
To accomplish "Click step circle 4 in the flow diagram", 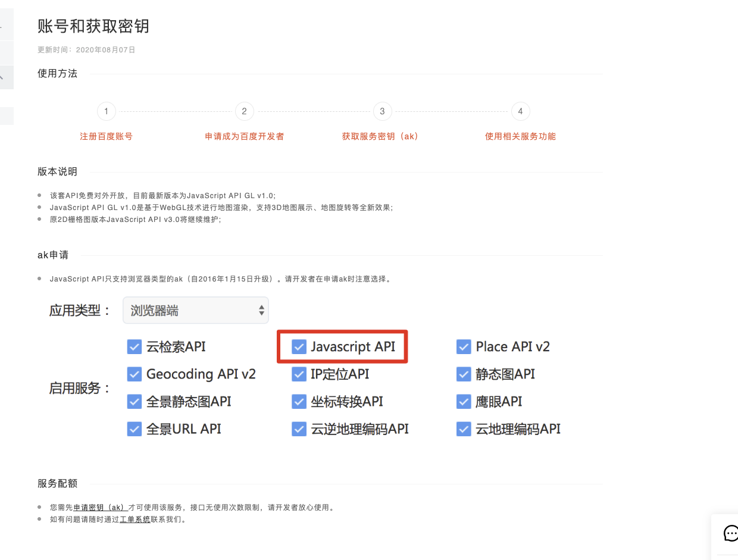I will [x=520, y=111].
